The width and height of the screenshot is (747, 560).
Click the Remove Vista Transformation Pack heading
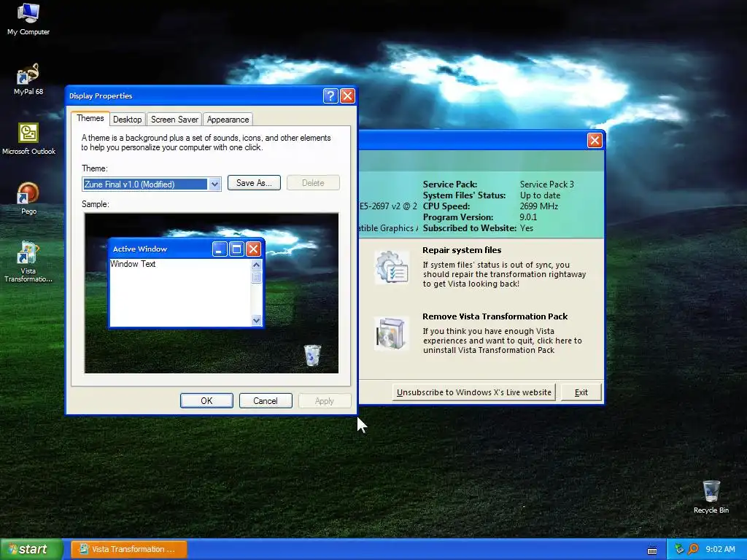[x=495, y=316]
